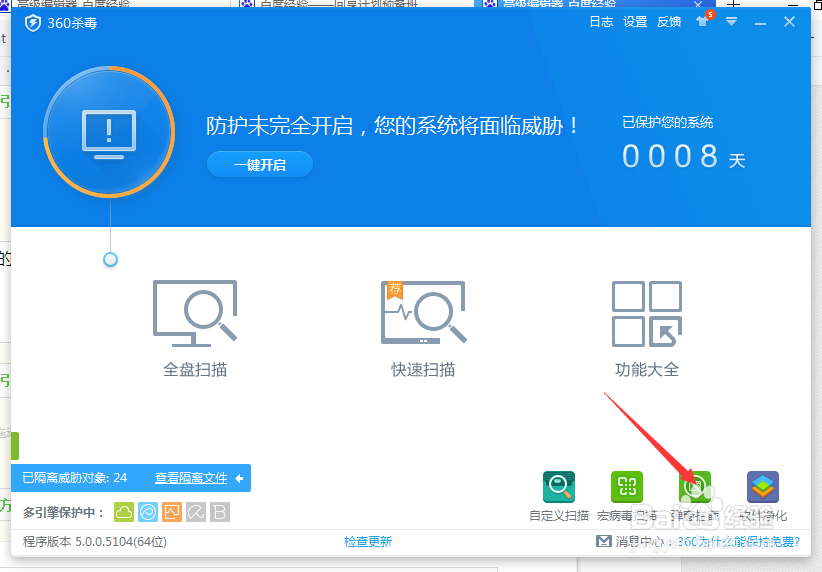Click the green cloud engine icon
Viewport: 822px width, 572px height.
(x=124, y=512)
